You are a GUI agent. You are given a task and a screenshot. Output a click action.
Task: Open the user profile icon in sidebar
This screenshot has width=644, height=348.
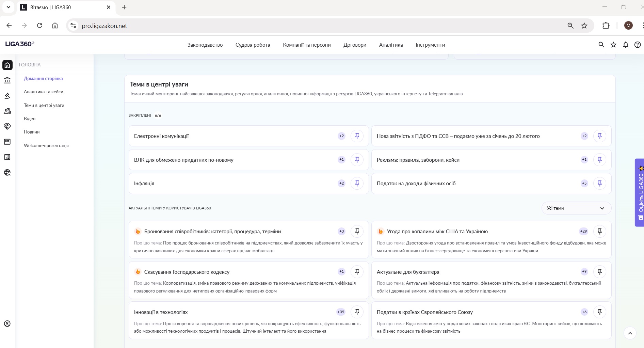tap(7, 323)
